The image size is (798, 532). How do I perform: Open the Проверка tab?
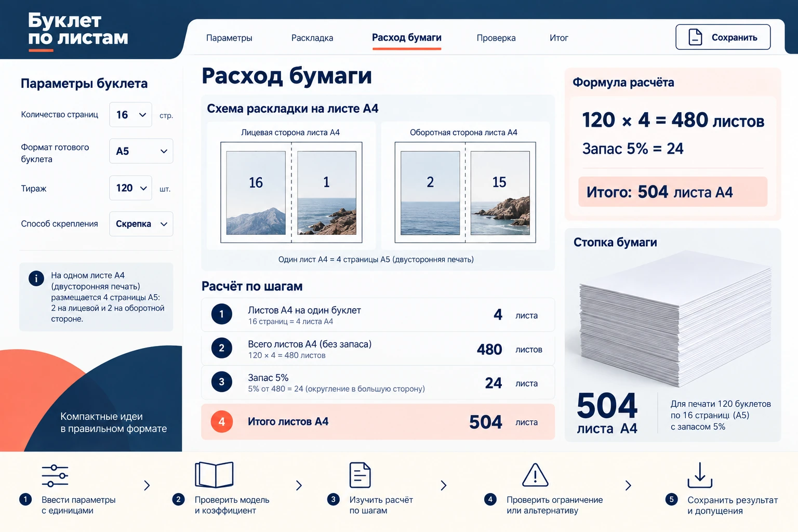[x=496, y=38]
